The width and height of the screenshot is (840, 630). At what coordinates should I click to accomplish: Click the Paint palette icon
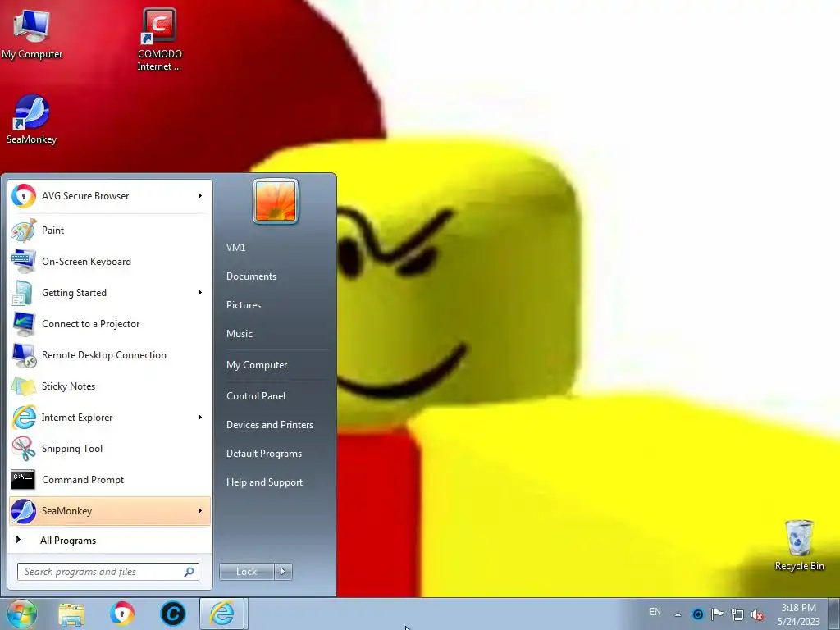pyautogui.click(x=24, y=231)
